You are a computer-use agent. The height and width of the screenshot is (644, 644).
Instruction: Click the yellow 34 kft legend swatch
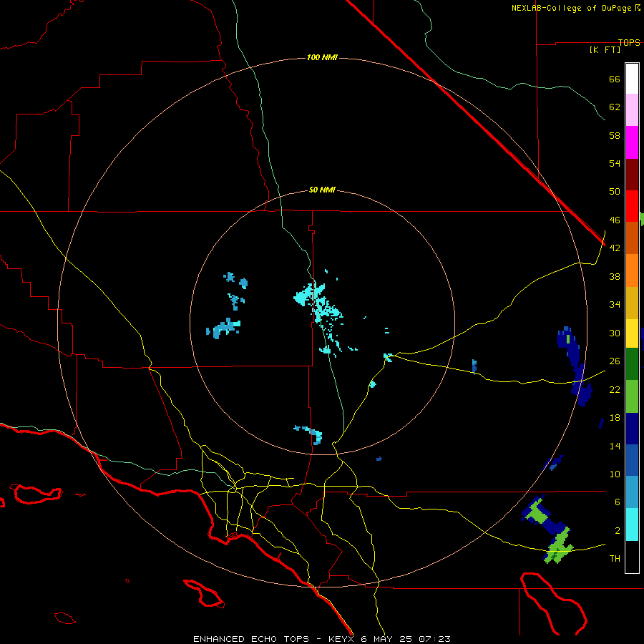coord(632,333)
